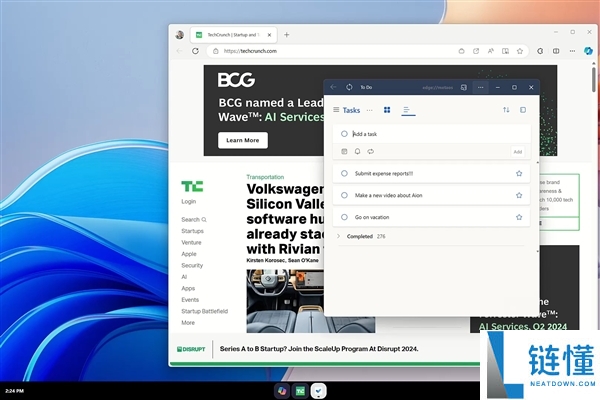Screen dimensions: 600x400
Task: Open To Do window more options menu
Action: coord(481,87)
